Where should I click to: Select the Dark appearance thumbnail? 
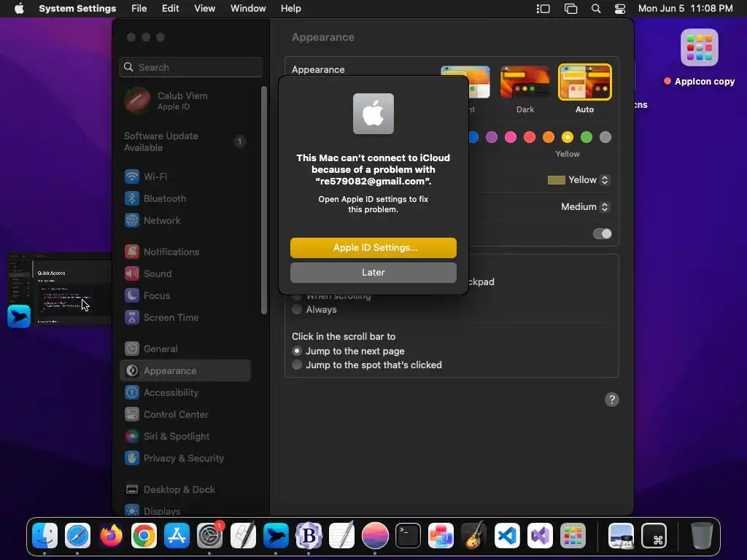coord(525,82)
